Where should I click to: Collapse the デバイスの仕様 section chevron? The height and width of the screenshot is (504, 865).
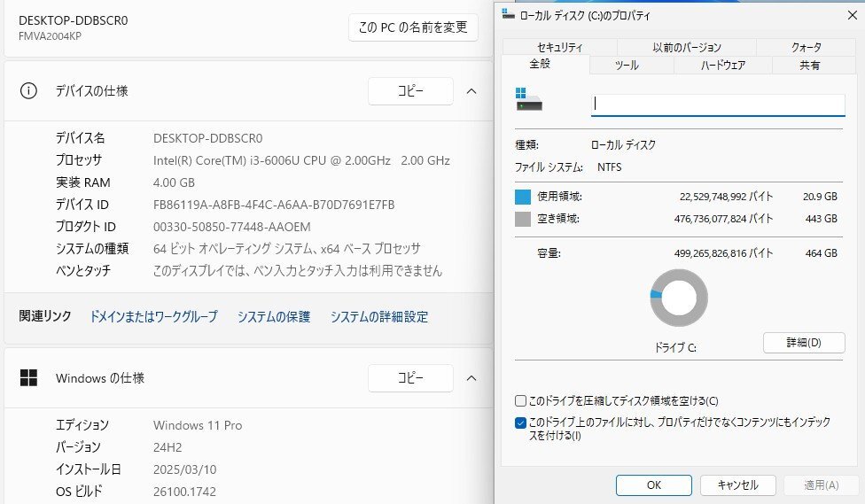[x=471, y=91]
